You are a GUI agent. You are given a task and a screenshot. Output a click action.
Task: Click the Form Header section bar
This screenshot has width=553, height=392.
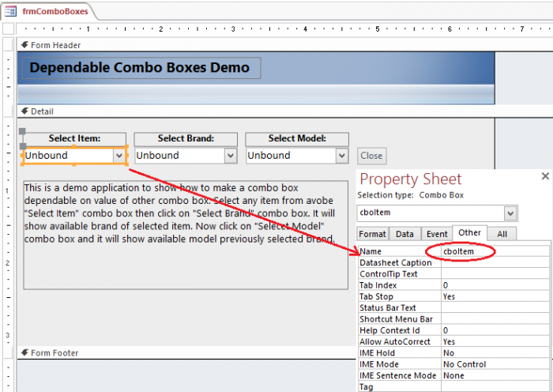pyautogui.click(x=285, y=45)
